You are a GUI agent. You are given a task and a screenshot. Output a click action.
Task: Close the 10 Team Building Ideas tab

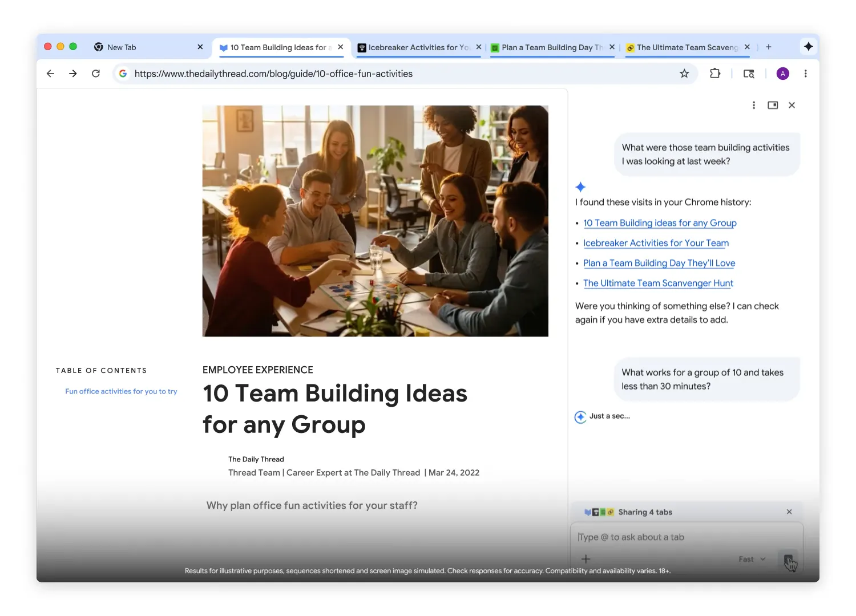[x=341, y=47]
